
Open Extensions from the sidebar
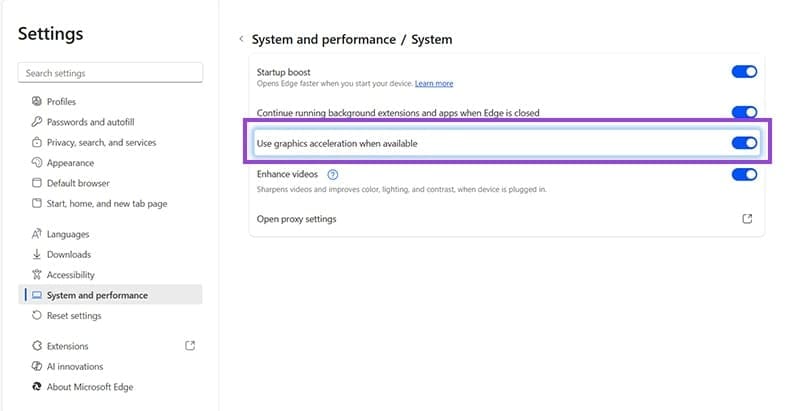point(68,346)
